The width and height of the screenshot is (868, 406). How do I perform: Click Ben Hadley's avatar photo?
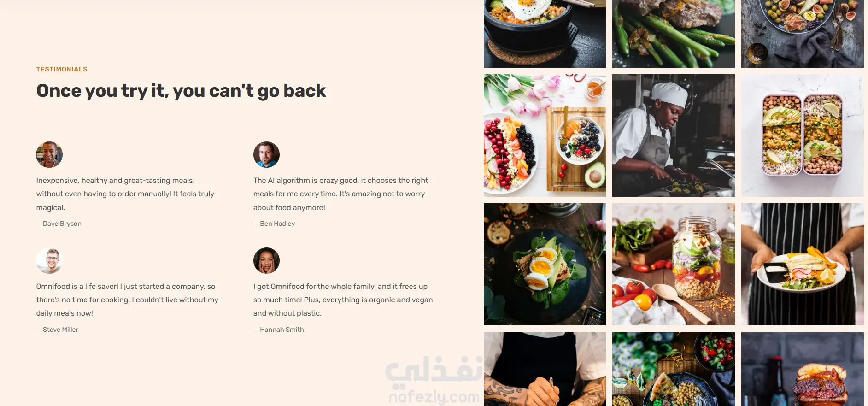point(266,154)
